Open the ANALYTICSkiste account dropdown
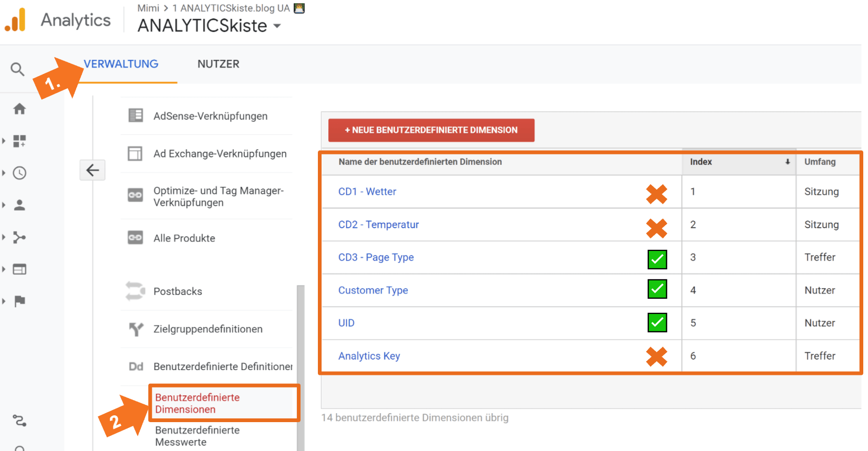This screenshot has width=868, height=451. (277, 26)
